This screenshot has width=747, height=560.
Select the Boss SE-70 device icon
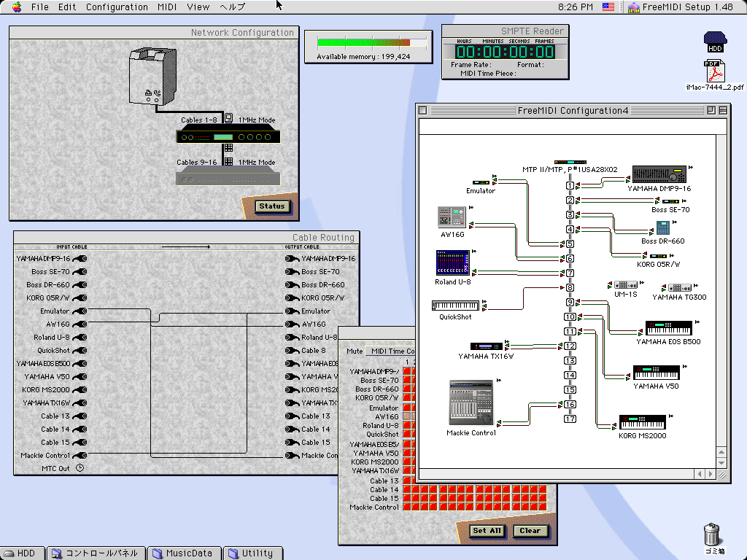pyautogui.click(x=670, y=201)
